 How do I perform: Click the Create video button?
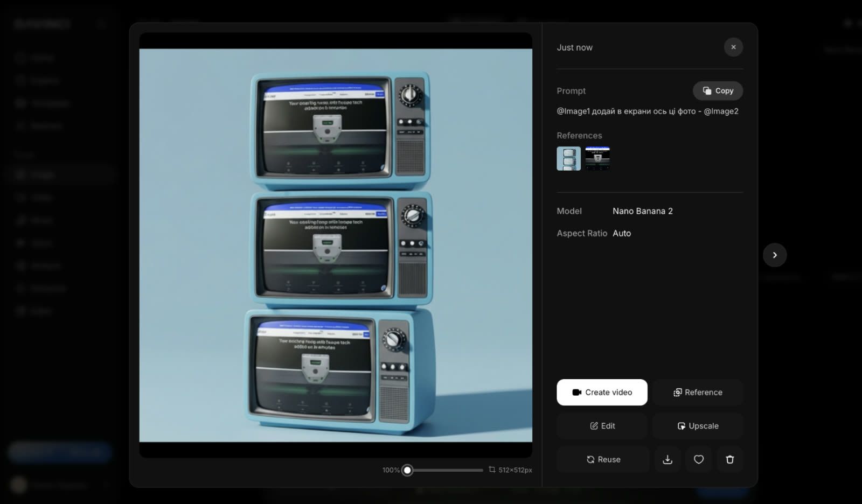[602, 393]
